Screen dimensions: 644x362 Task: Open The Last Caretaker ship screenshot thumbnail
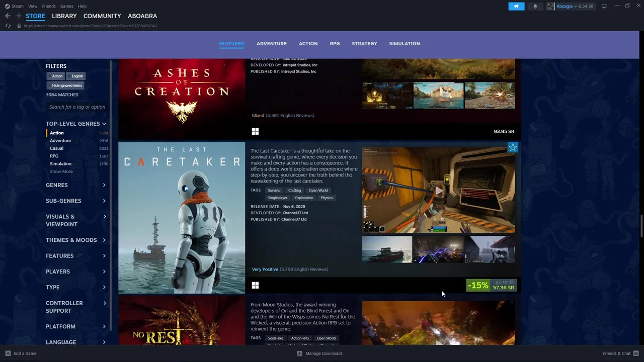[x=387, y=249]
